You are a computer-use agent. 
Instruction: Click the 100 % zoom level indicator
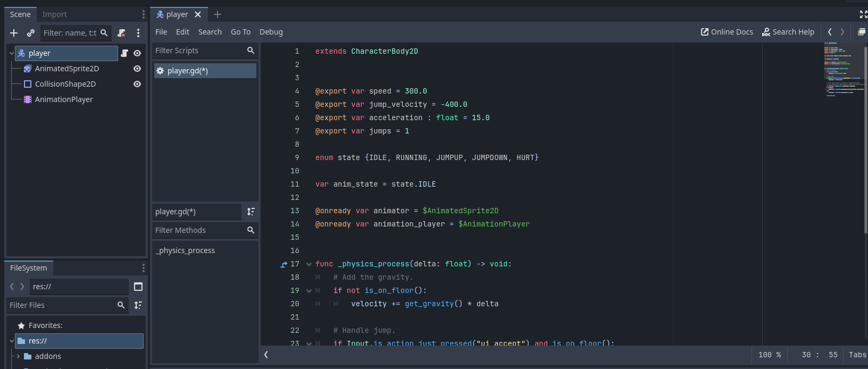click(770, 355)
